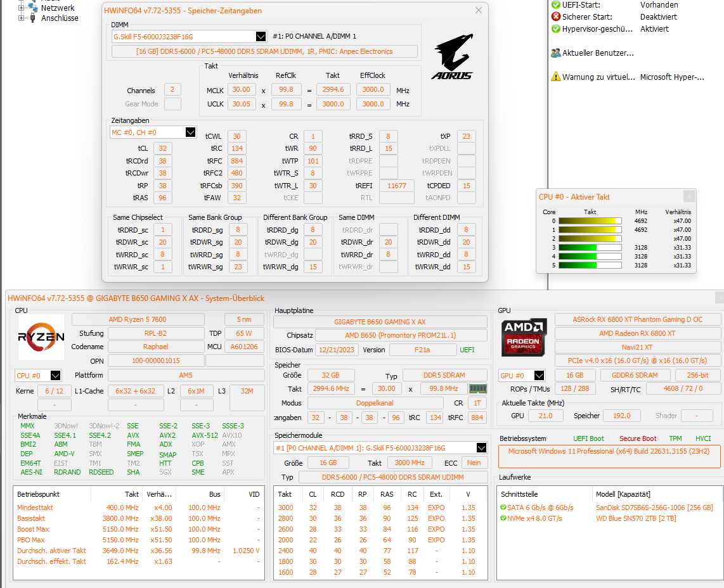724x588 pixels.
Task: Select the Boost Max operating point row
Action: [138, 529]
